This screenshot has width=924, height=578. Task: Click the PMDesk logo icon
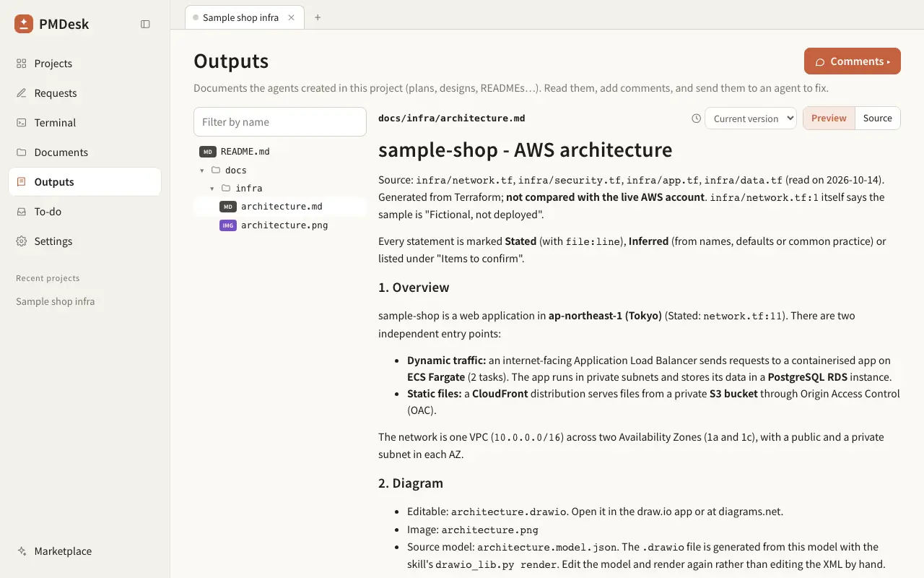[x=24, y=24]
